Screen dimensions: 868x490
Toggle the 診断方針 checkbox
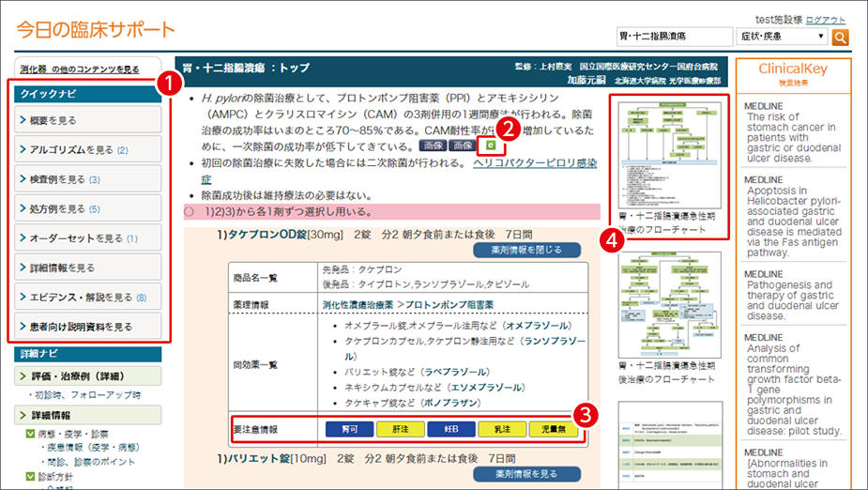(30, 476)
